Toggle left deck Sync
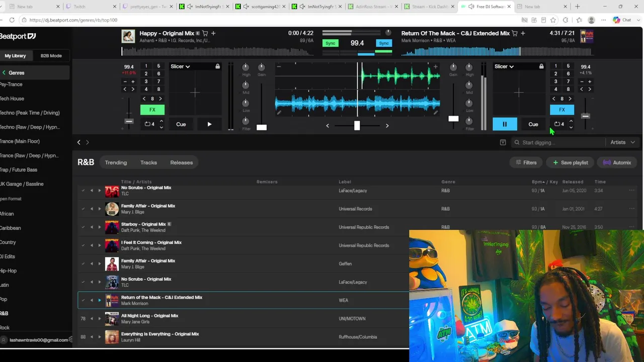Viewport: 644px width, 362px height. click(x=331, y=43)
